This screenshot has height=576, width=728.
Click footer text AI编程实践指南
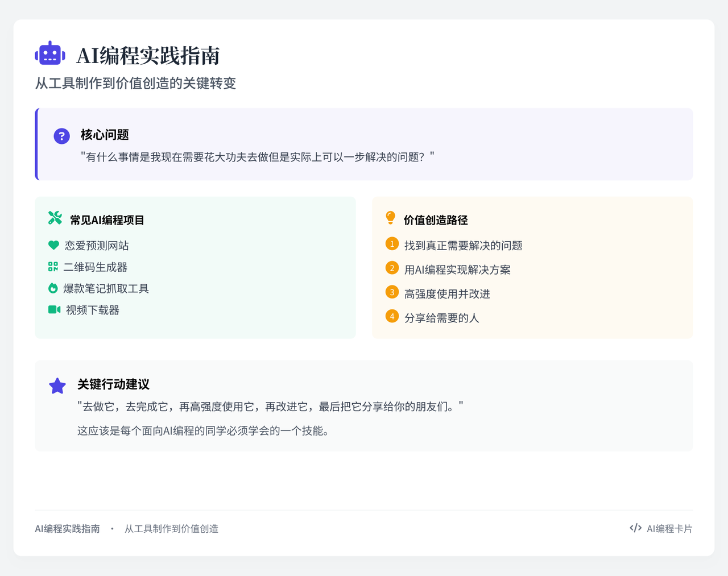67,529
